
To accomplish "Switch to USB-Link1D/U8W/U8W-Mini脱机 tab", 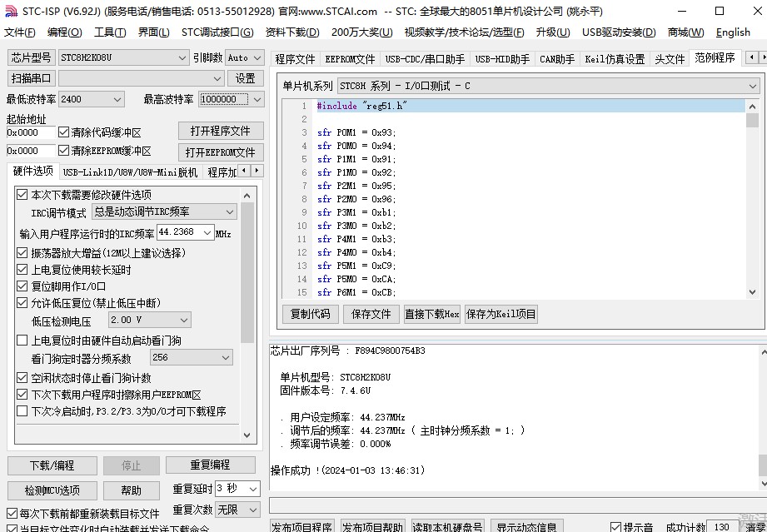I will [x=130, y=172].
